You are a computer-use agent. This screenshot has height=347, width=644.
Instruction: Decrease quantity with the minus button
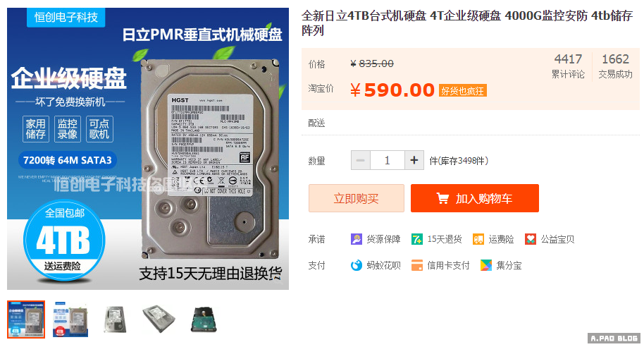pyautogui.click(x=360, y=160)
